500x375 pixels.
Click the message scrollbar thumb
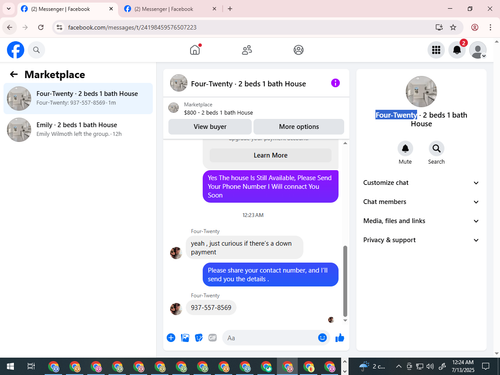coord(345,281)
